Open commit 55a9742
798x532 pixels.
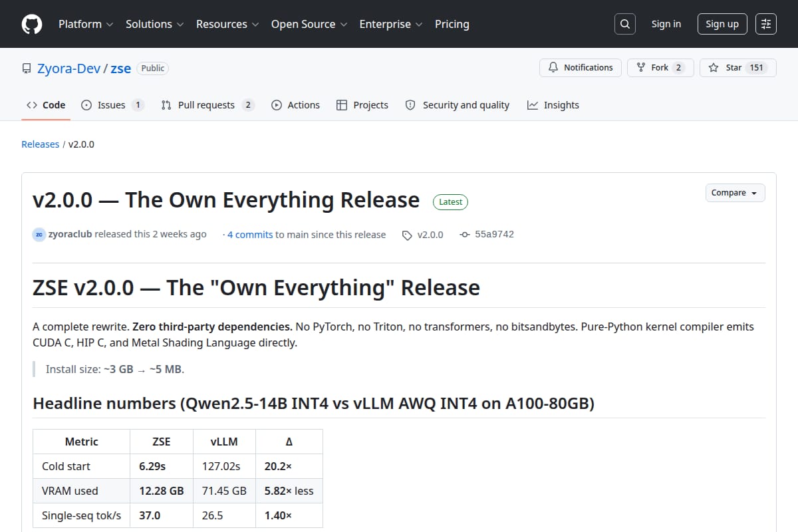pyautogui.click(x=494, y=235)
